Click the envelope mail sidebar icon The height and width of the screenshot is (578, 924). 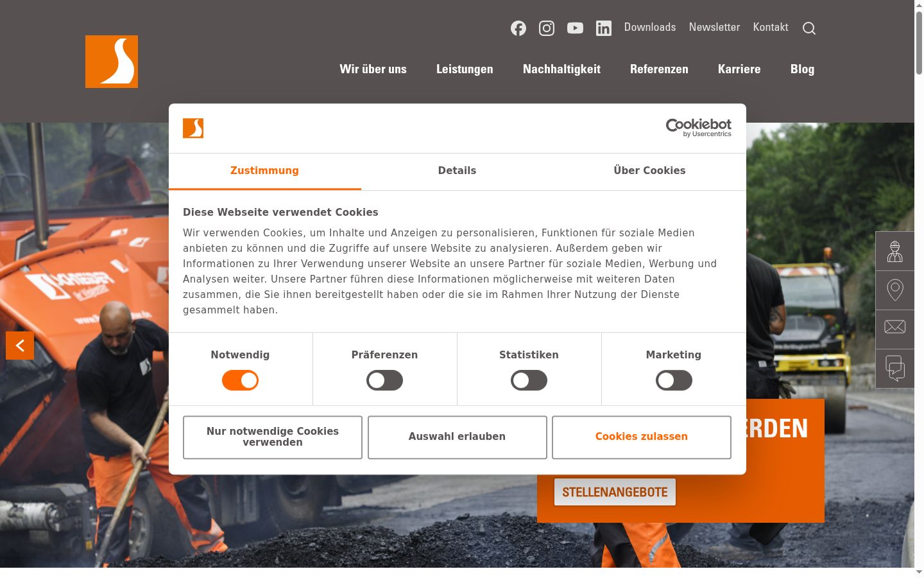coord(894,329)
